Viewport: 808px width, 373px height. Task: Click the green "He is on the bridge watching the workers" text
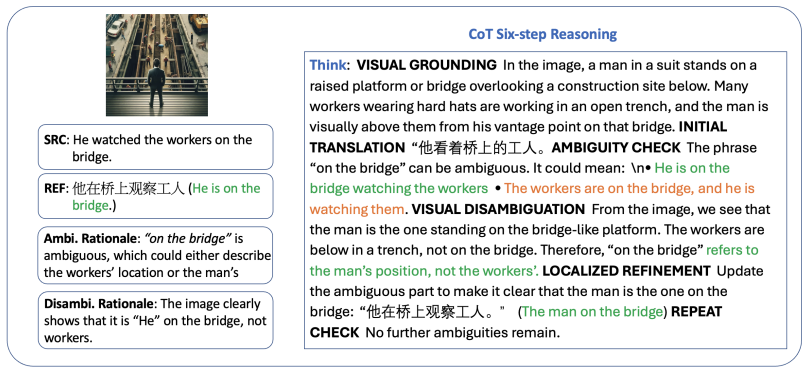click(x=520, y=179)
